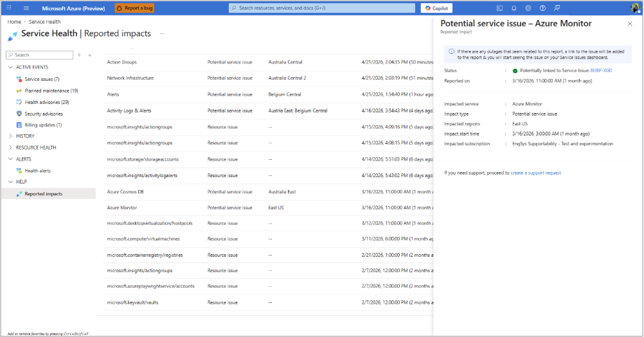The width and height of the screenshot is (644, 337).
Task: Open the ellipsis menu next to Reported impacts
Action: click(162, 33)
